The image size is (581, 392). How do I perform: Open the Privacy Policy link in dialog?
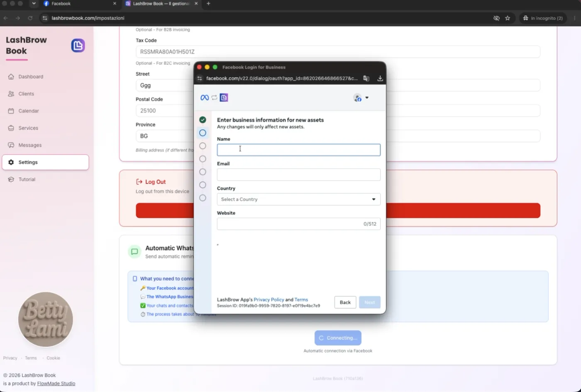[269, 299]
